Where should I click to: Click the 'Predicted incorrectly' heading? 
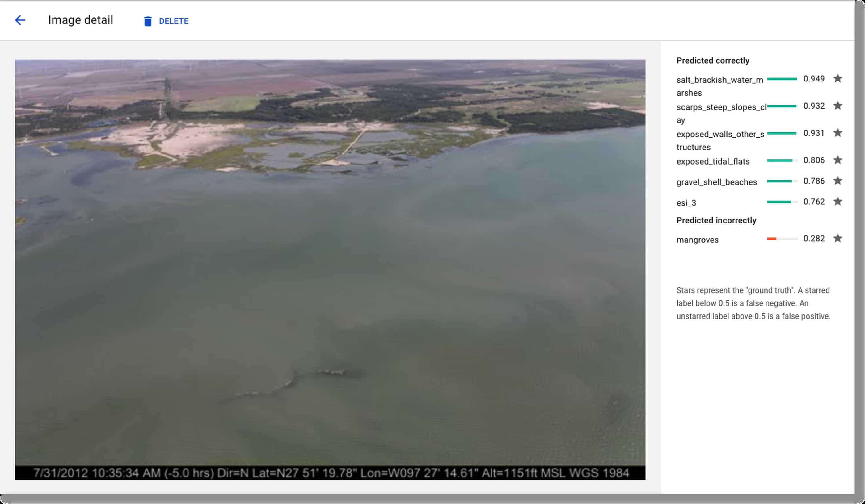pyautogui.click(x=716, y=220)
